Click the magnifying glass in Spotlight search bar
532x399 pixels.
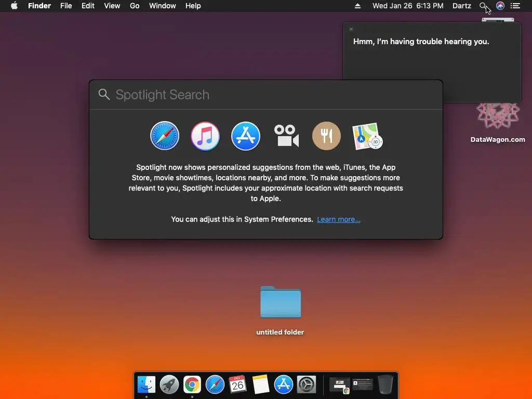104,95
